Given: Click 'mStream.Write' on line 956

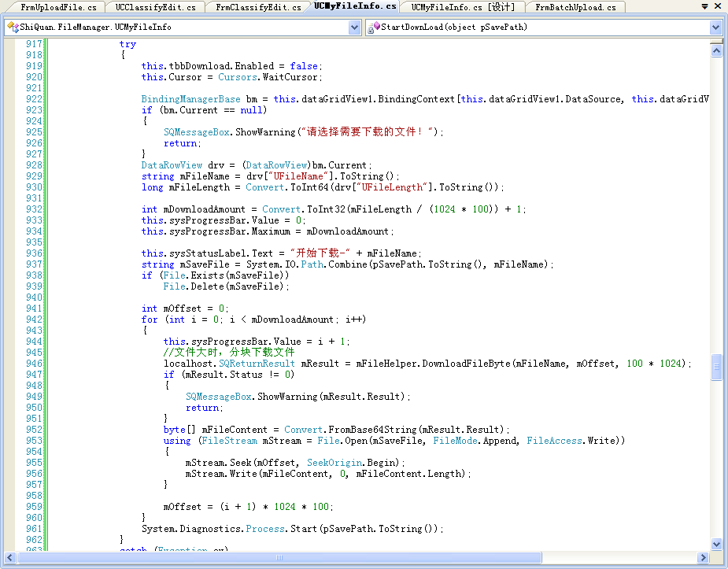Looking at the screenshot, I should 221,474.
